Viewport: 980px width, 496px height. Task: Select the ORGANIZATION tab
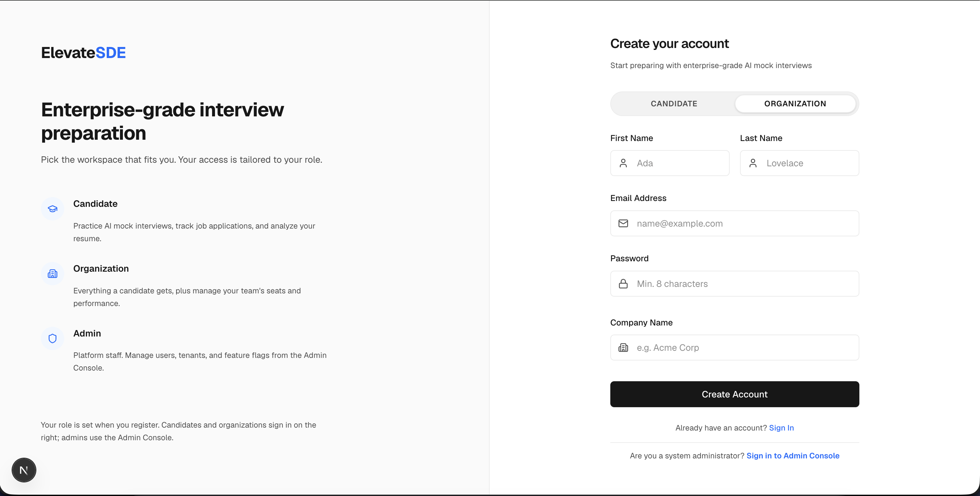pos(795,104)
